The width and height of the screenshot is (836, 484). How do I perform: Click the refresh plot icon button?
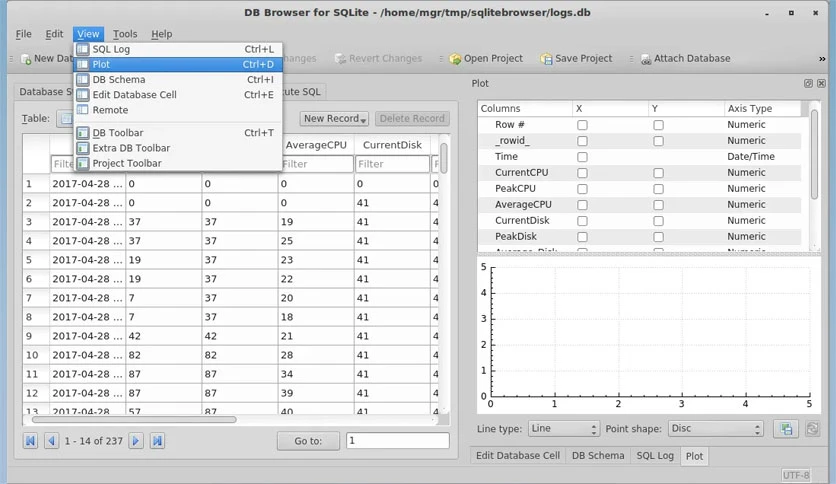point(812,429)
